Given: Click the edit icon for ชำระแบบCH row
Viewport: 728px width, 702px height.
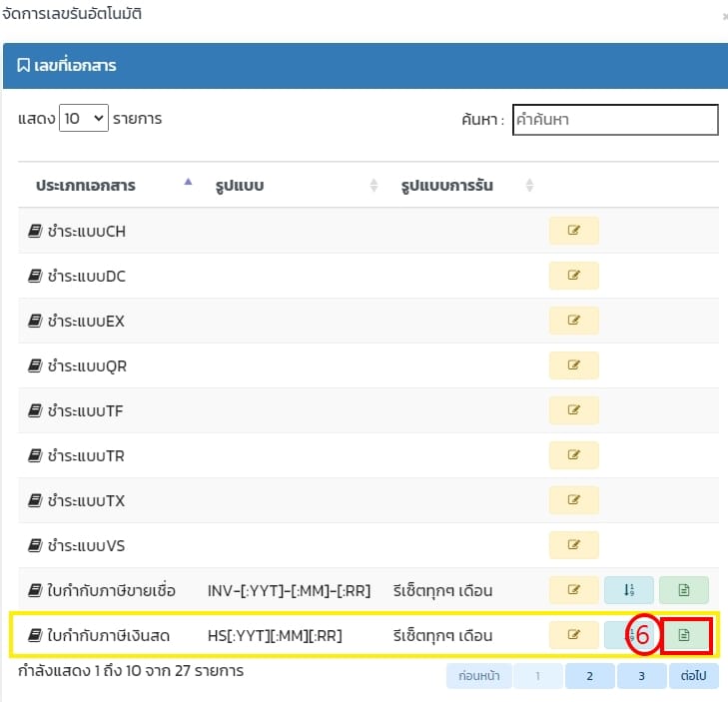Looking at the screenshot, I should click(573, 232).
